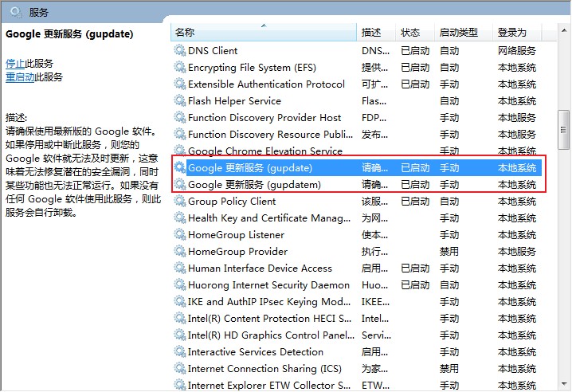Select Internet Connection Sharing (ICS) service

click(x=264, y=369)
